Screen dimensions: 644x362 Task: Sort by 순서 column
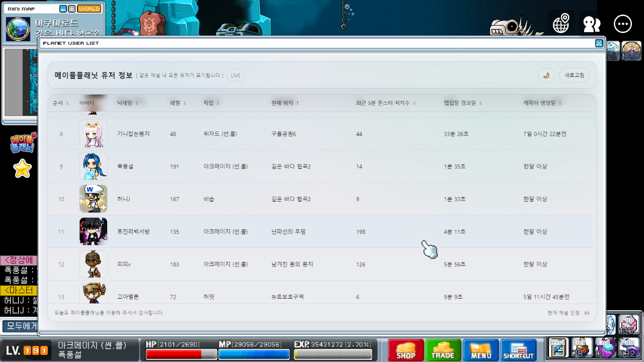[x=61, y=103]
